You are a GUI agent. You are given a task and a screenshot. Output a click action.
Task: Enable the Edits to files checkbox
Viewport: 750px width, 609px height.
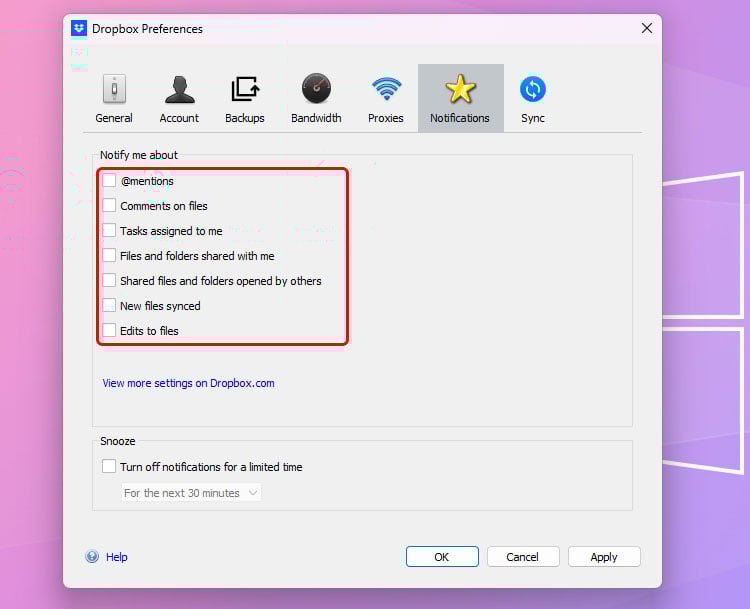[109, 330]
